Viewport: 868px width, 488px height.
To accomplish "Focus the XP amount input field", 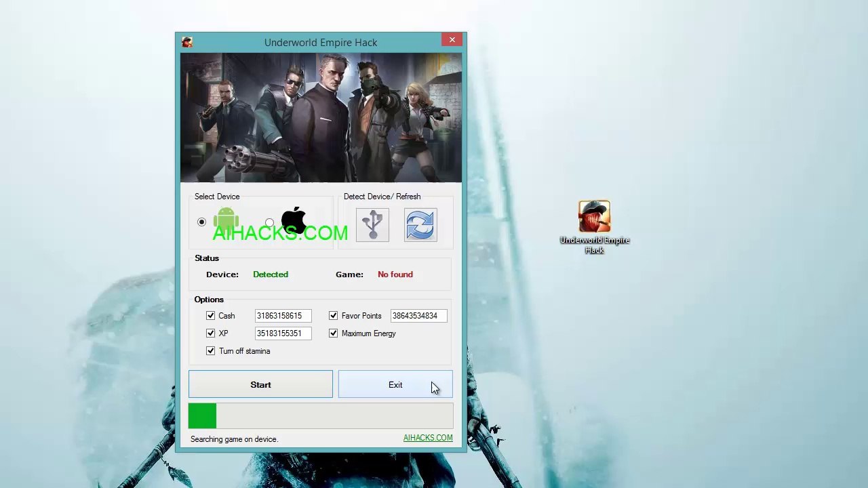I will tap(283, 333).
